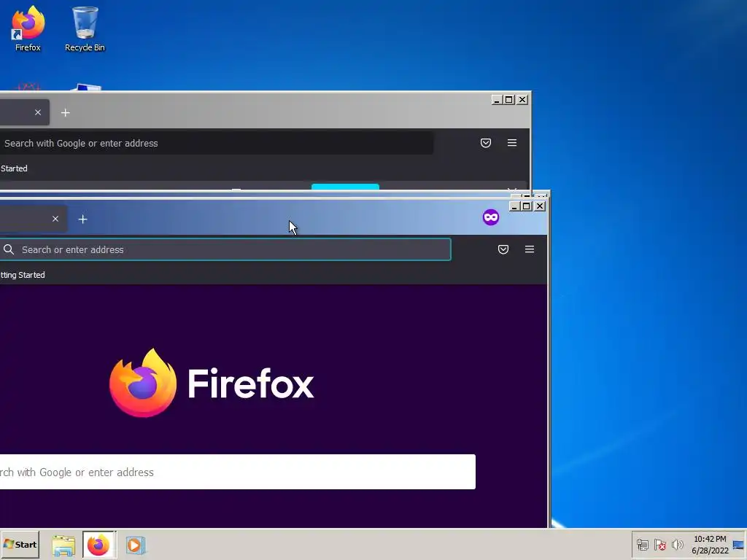Open application menu in private Firefox window
747x560 pixels.
pos(530,249)
